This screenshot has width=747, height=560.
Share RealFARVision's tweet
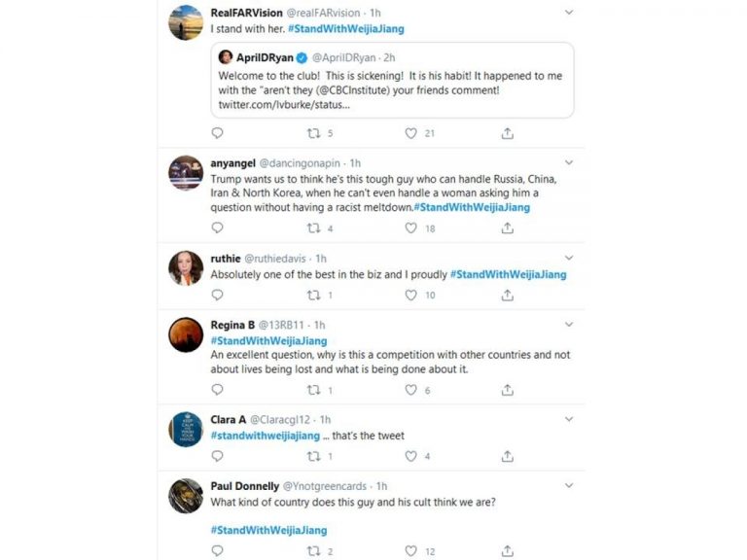tap(507, 133)
